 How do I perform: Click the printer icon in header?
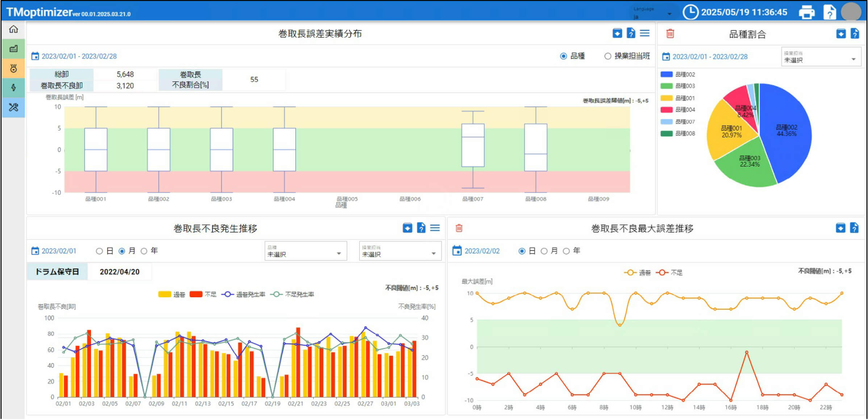point(806,12)
